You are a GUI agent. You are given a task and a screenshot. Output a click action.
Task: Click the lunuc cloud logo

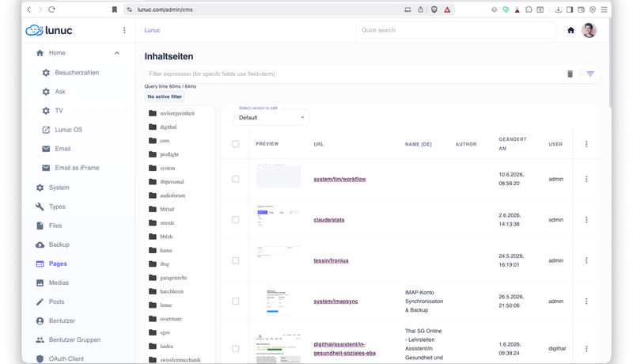click(x=49, y=30)
